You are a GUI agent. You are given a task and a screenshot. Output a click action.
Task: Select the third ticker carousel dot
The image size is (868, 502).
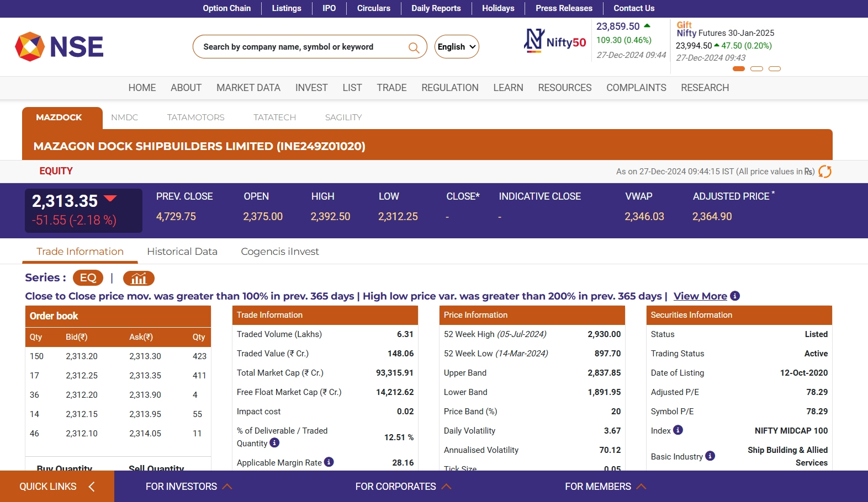tap(775, 69)
